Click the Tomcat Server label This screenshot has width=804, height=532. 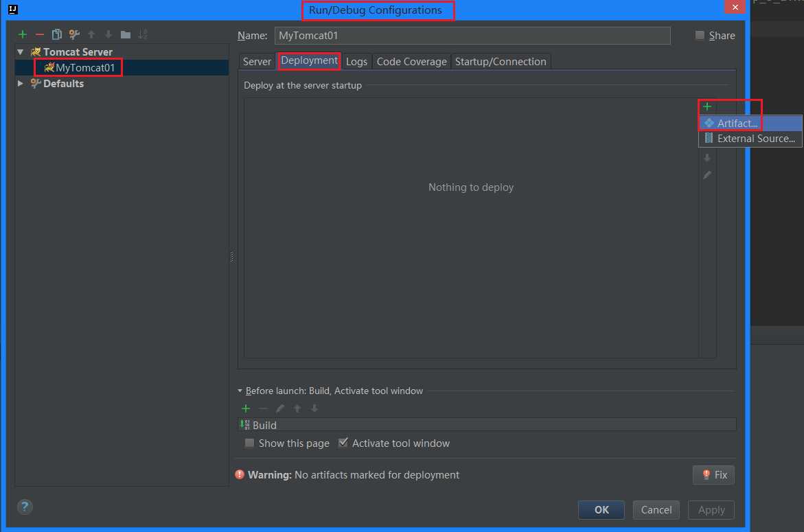(x=78, y=51)
